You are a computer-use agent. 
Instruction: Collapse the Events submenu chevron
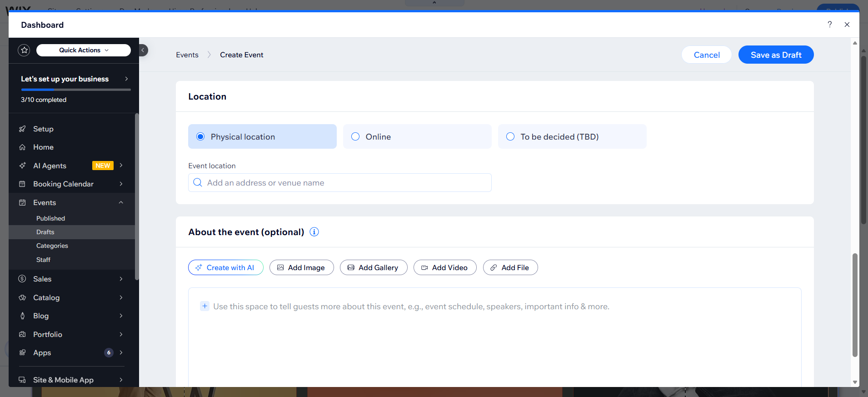coord(121,202)
